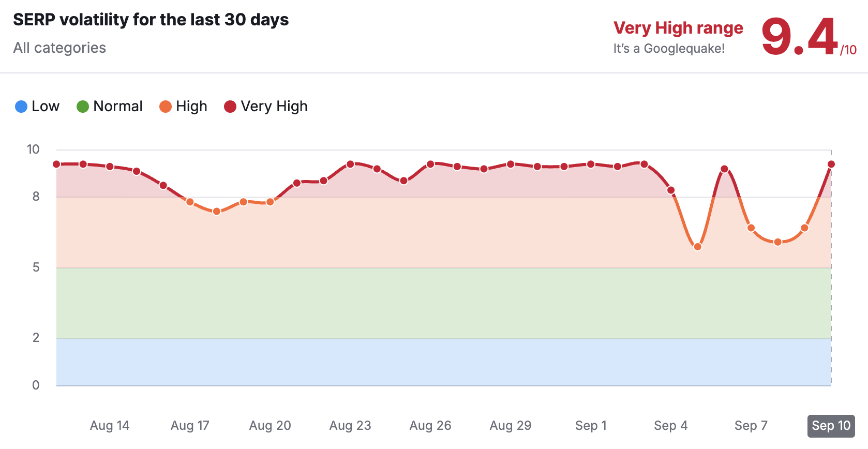Toggle the Normal series in legend
This screenshot has height=449, width=868.
[x=110, y=107]
